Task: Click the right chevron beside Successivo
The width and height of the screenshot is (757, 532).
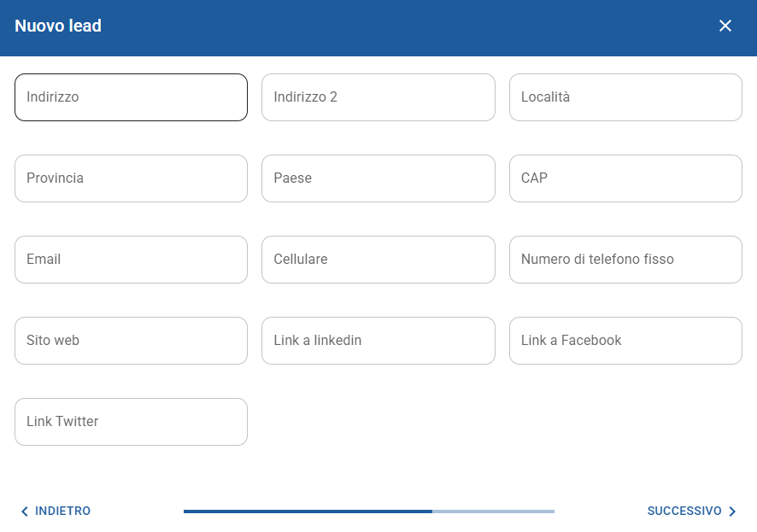Action: [732, 512]
